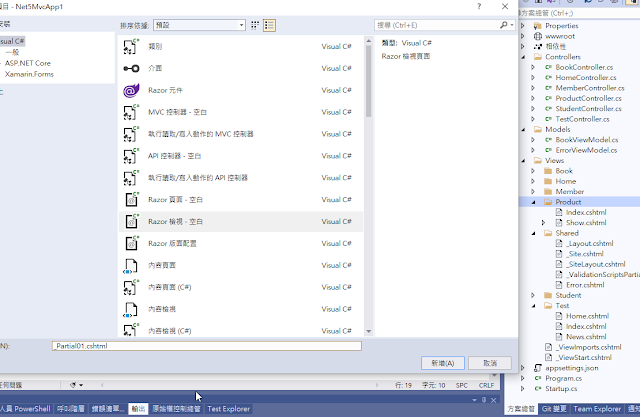The height and width of the screenshot is (417, 640).
Task: Select 執行讀取/寫入動作的 API 控制器 row
Action: [x=241, y=178]
